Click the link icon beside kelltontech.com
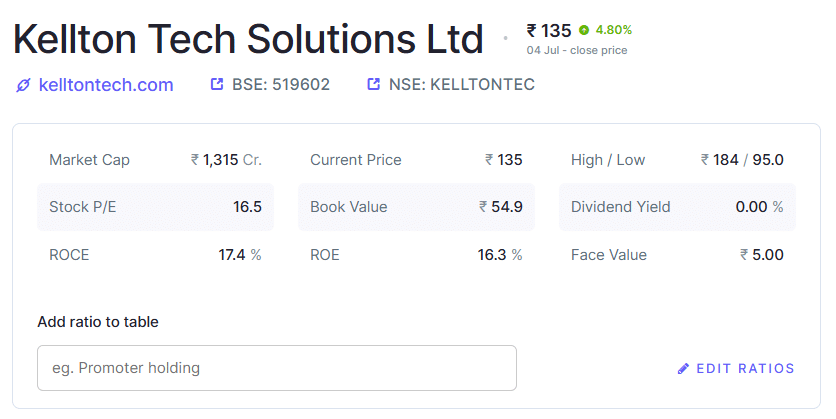836x419 pixels. (x=23, y=85)
